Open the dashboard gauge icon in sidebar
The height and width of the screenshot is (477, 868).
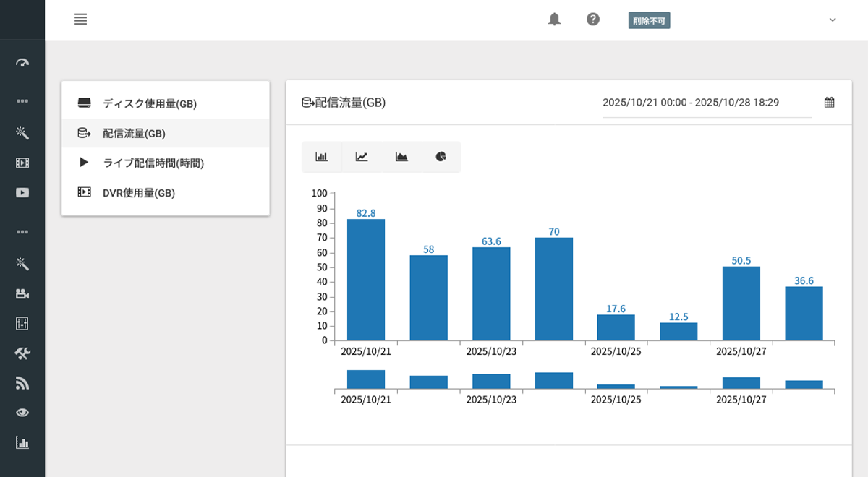point(22,63)
